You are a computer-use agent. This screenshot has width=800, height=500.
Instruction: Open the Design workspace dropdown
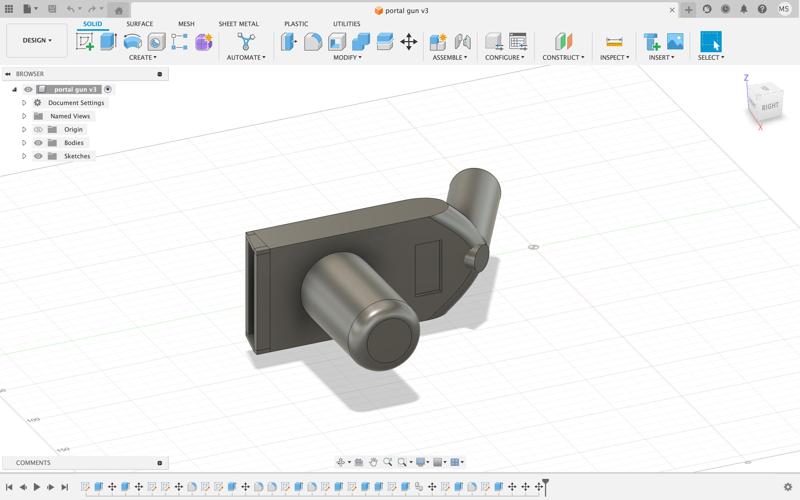[37, 41]
